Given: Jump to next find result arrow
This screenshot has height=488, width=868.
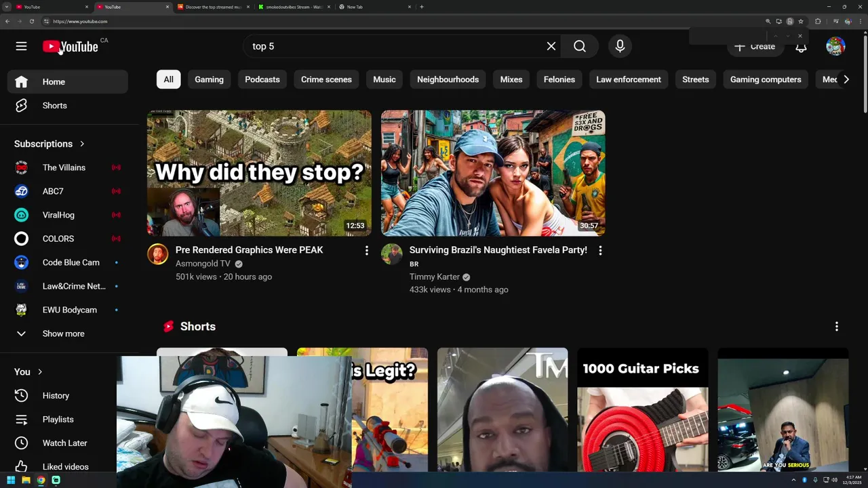Looking at the screenshot, I should click(787, 36).
